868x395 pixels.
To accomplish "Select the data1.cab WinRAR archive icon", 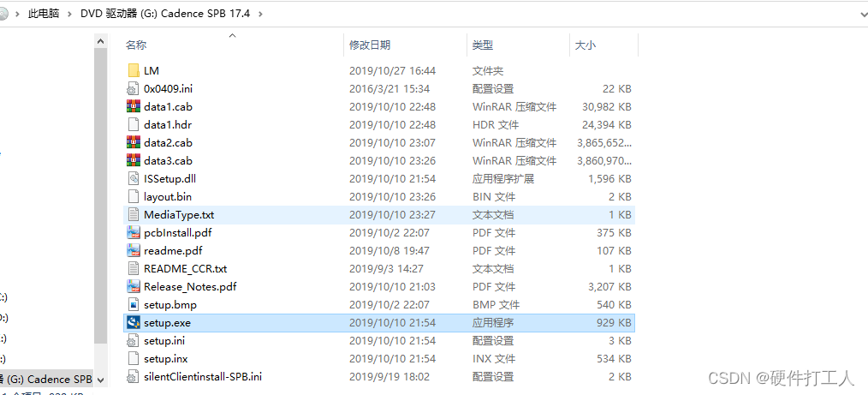I will click(x=133, y=107).
